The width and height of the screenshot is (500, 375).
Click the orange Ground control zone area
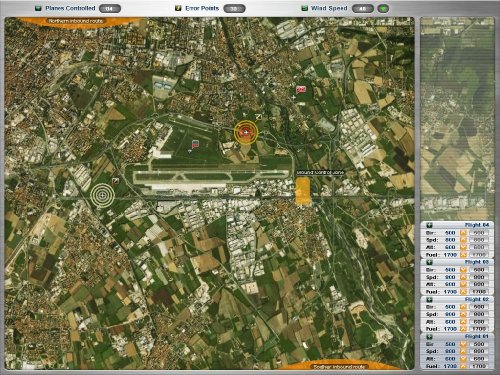(303, 190)
